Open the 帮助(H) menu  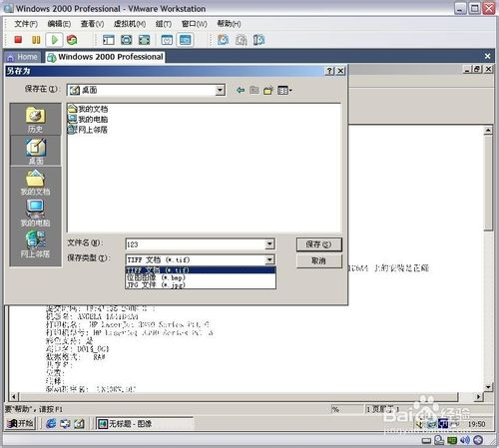coord(229,24)
